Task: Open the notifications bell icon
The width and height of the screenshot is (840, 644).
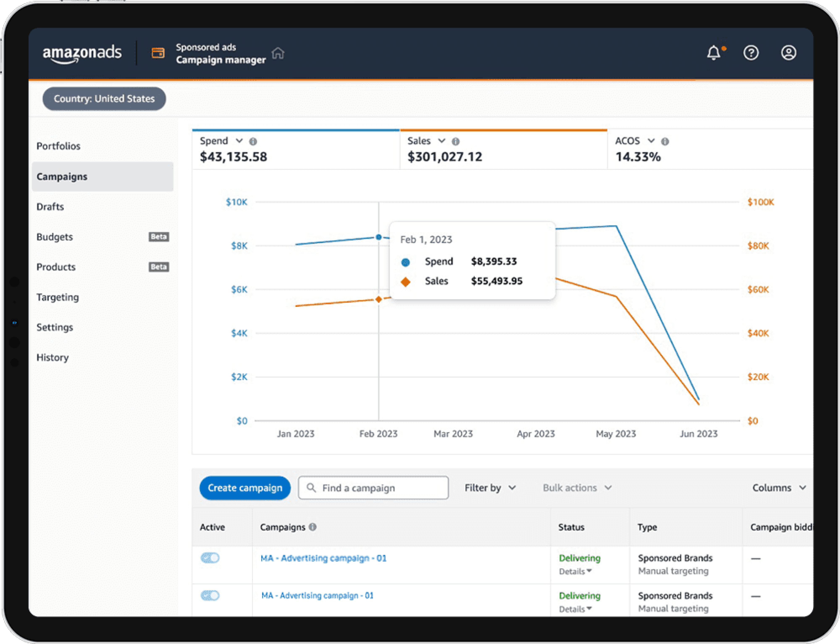Action: click(713, 53)
